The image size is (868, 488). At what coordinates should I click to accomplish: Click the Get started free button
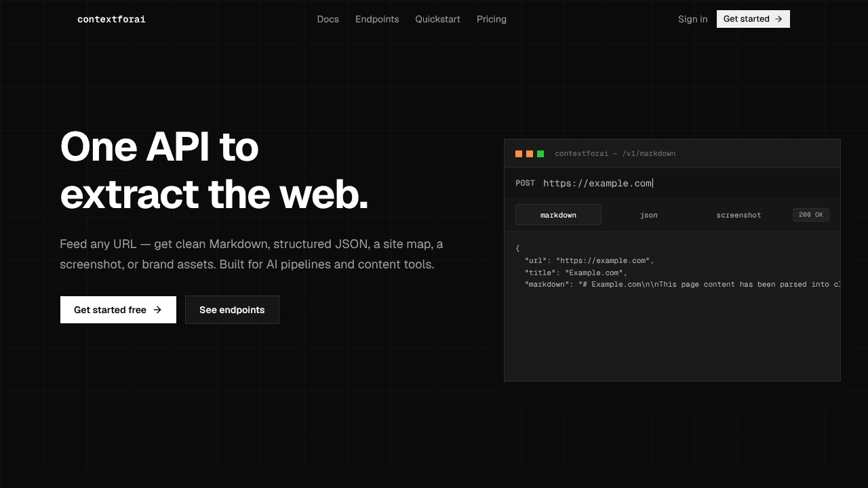tap(118, 310)
